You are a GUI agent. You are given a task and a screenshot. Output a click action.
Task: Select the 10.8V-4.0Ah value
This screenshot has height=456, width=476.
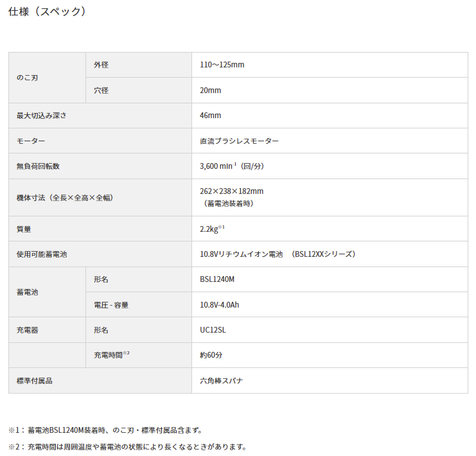[x=220, y=305]
